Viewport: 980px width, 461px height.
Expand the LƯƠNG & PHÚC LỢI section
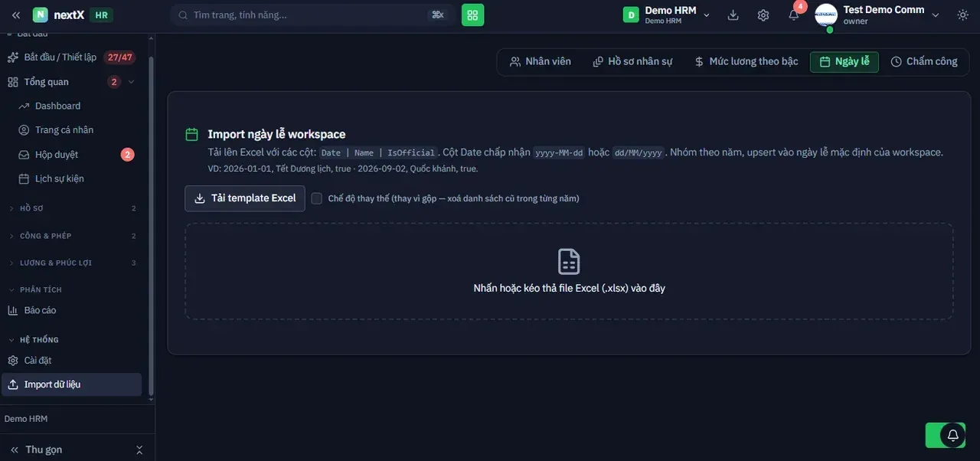tap(73, 263)
